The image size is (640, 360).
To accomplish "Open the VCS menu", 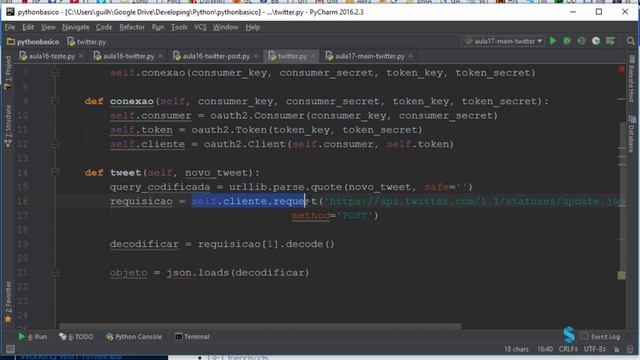I will coord(200,27).
